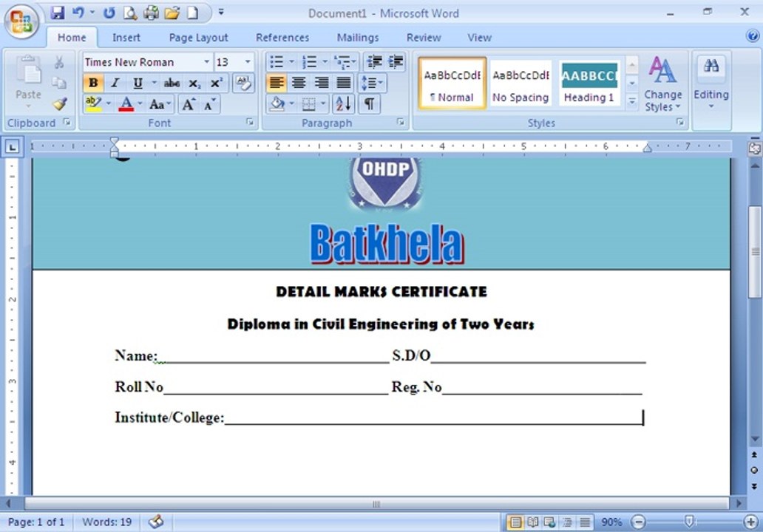Redo action in Quick Access toolbar
The width and height of the screenshot is (763, 532).
pyautogui.click(x=109, y=13)
